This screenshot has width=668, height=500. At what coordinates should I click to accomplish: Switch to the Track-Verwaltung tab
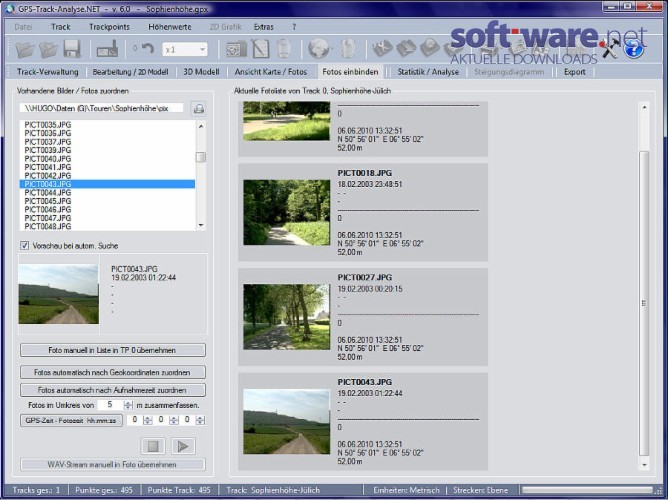coord(48,72)
